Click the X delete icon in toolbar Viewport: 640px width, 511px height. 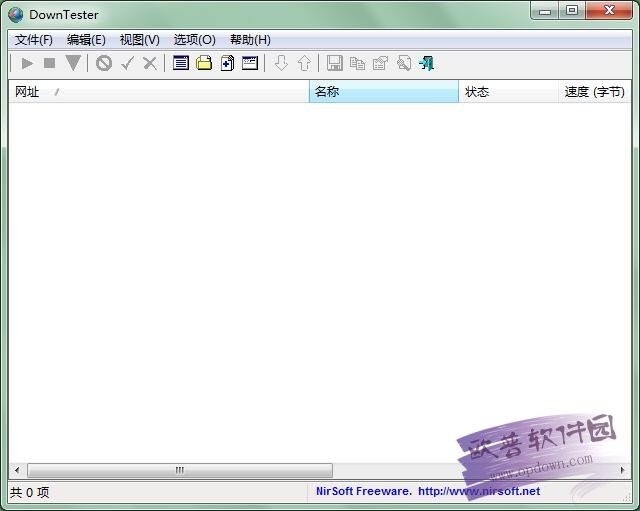[x=150, y=63]
